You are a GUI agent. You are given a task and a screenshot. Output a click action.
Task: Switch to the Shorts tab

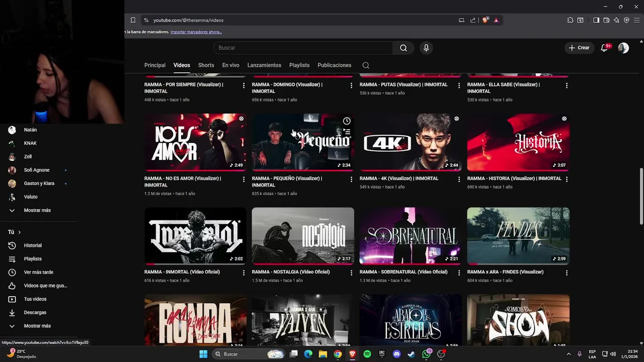(206, 65)
